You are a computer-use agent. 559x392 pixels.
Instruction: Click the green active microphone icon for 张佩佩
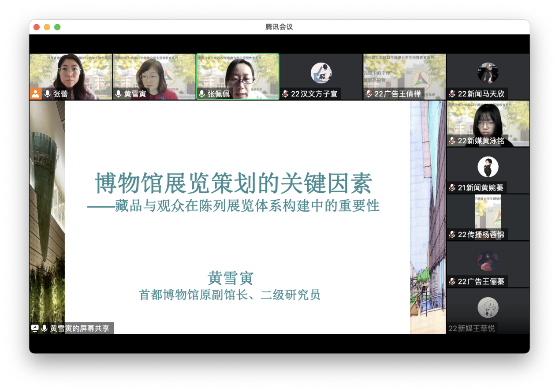(x=202, y=94)
